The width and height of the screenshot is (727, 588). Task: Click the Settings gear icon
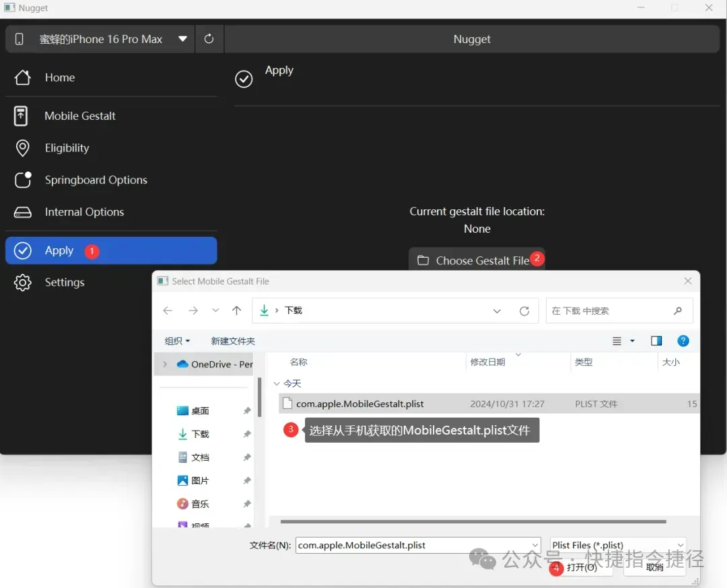22,282
